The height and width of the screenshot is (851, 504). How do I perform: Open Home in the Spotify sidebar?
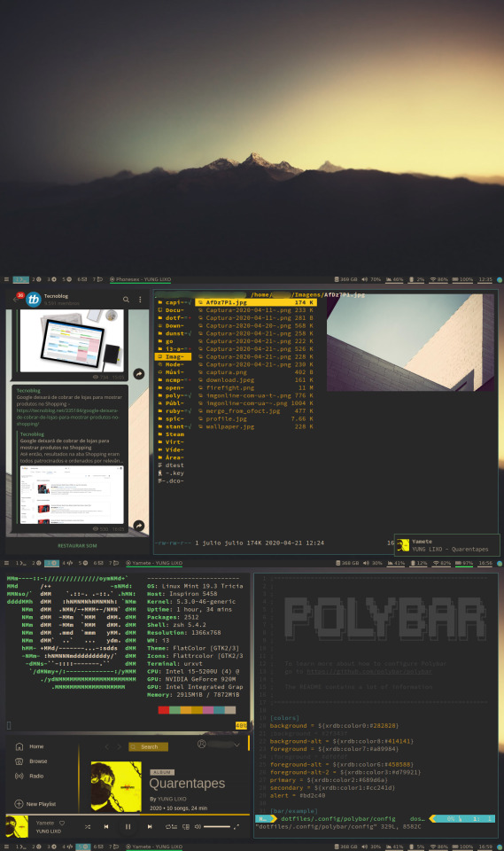tap(30, 746)
